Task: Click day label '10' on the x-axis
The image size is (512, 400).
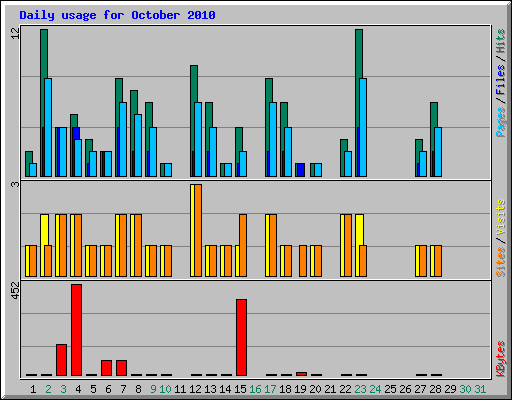Action: [x=165, y=389]
